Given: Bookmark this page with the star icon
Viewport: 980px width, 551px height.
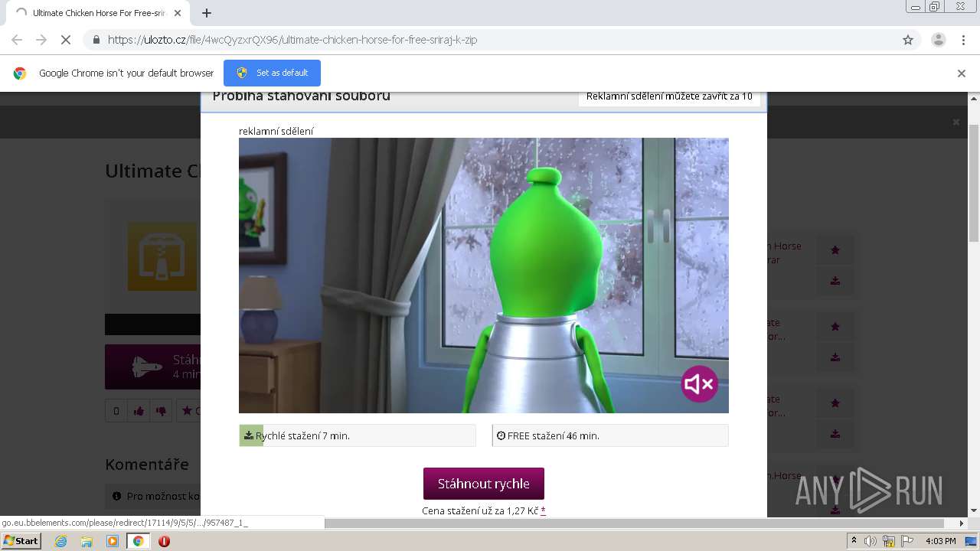Looking at the screenshot, I should 908,40.
